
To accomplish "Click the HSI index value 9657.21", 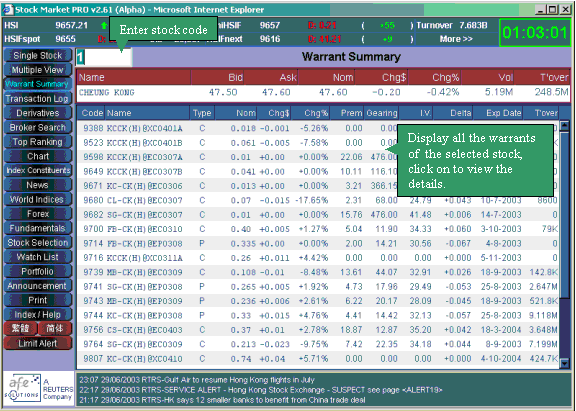I will click(71, 25).
